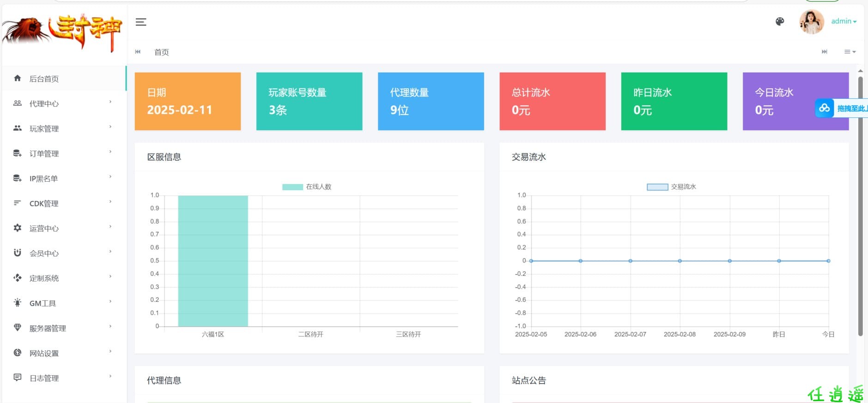
Task: Open the GM工具 sidebar menu
Action: (64, 303)
